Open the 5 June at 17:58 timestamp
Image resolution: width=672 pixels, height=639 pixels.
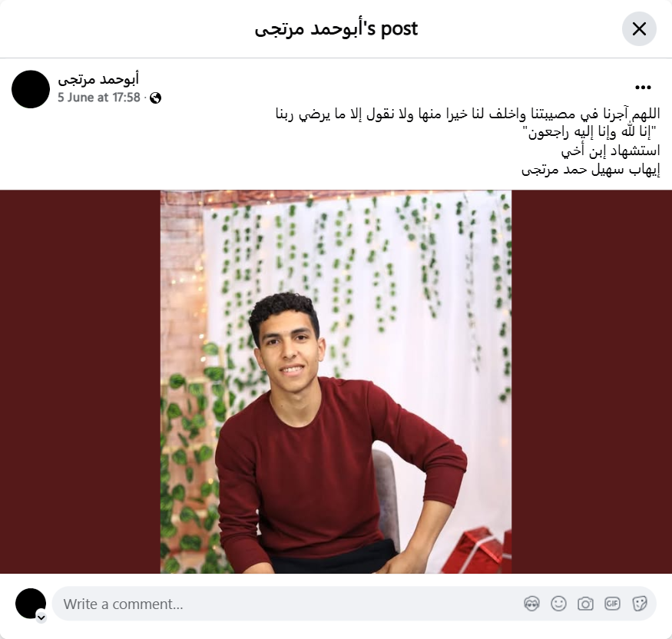[x=99, y=98]
